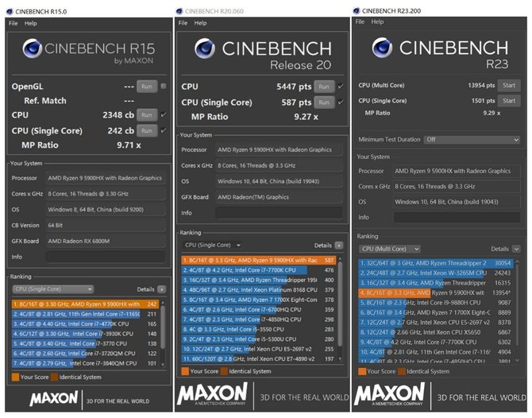The height and width of the screenshot is (418, 532).
Task: Select the i7-7700K 6302 row in R23
Action: coord(436,342)
